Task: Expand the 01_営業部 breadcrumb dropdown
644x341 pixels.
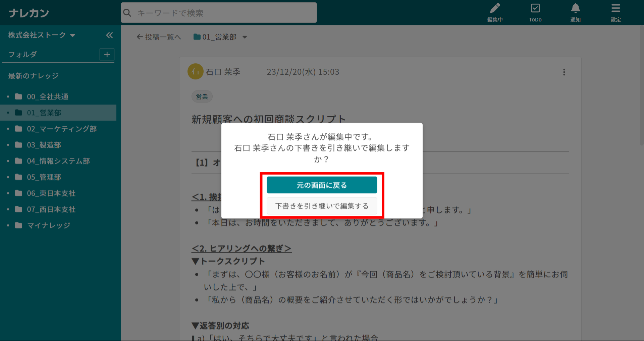Action: [x=245, y=37]
